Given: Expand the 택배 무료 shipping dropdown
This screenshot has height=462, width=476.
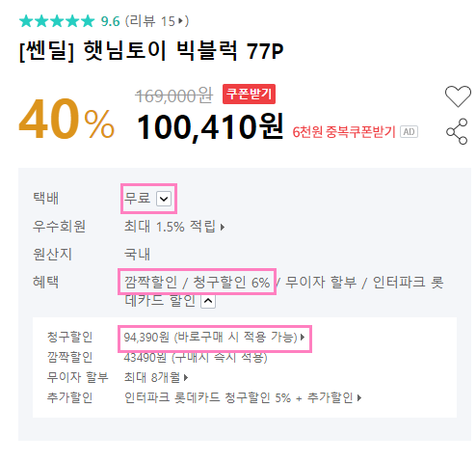Looking at the screenshot, I should coord(164,199).
